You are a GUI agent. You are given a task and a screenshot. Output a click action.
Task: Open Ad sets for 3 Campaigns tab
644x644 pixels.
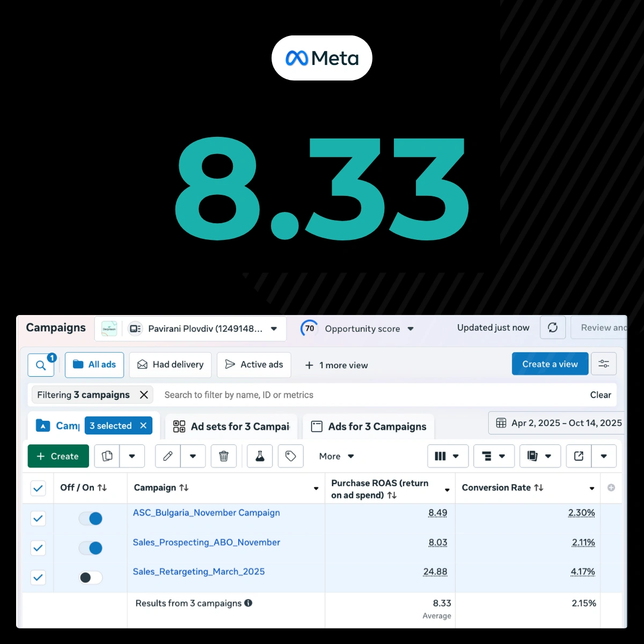click(x=231, y=427)
